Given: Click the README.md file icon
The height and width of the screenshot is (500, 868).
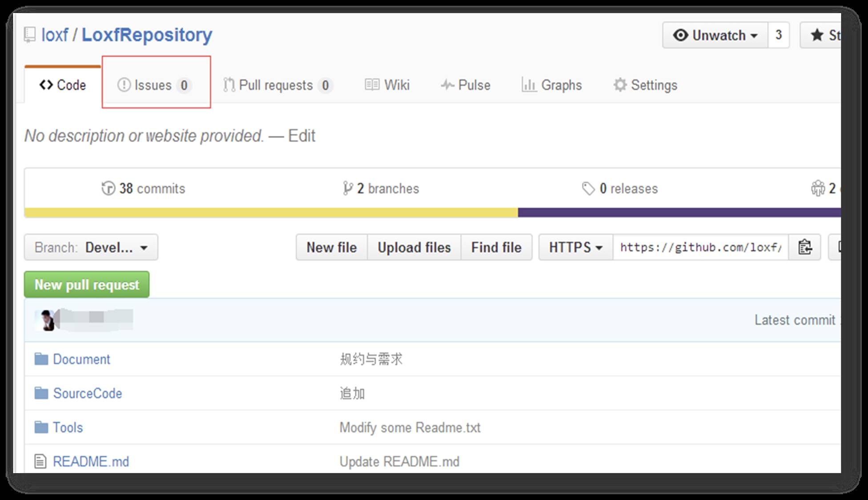Looking at the screenshot, I should pos(40,461).
